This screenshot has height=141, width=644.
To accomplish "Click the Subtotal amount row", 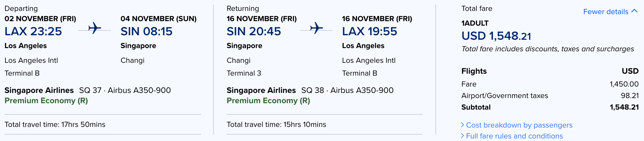I will tap(550, 107).
